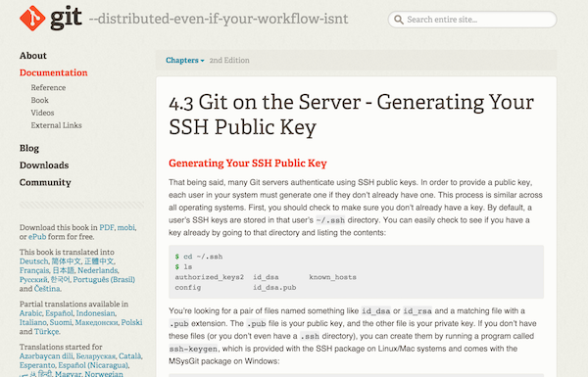Image resolution: width=588 pixels, height=377 pixels.
Task: Open the Español partial translation
Action: 59,313
